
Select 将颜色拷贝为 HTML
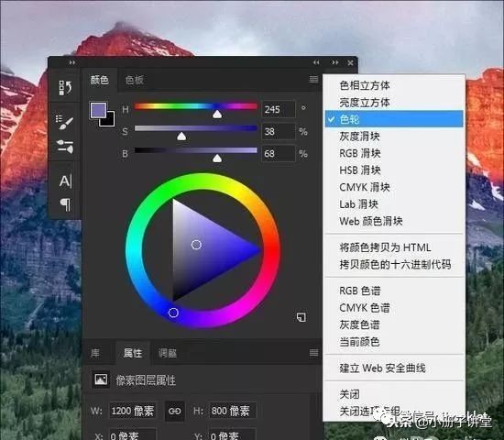[394, 247]
